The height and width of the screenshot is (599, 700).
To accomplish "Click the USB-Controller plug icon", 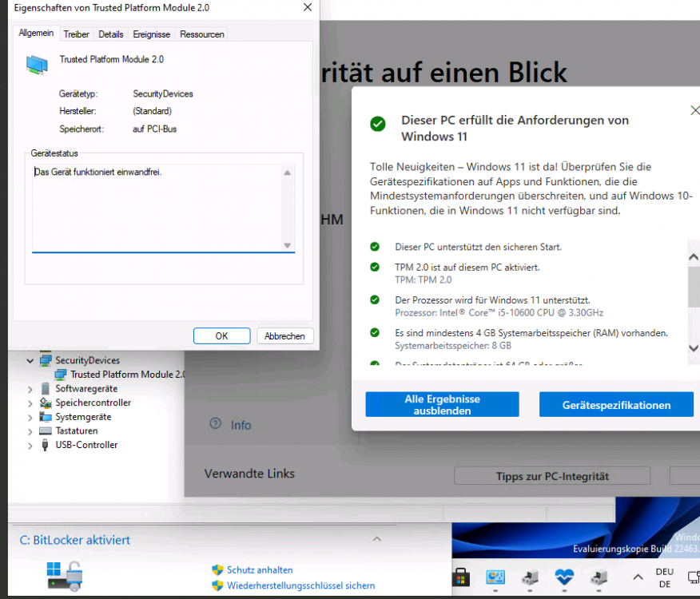I will pyautogui.click(x=45, y=445).
